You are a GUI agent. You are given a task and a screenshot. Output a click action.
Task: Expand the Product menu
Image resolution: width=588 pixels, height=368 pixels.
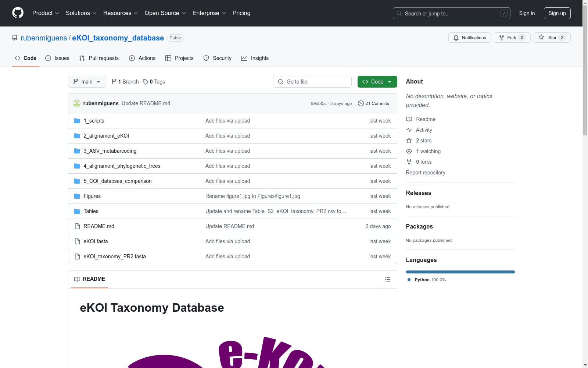click(46, 13)
